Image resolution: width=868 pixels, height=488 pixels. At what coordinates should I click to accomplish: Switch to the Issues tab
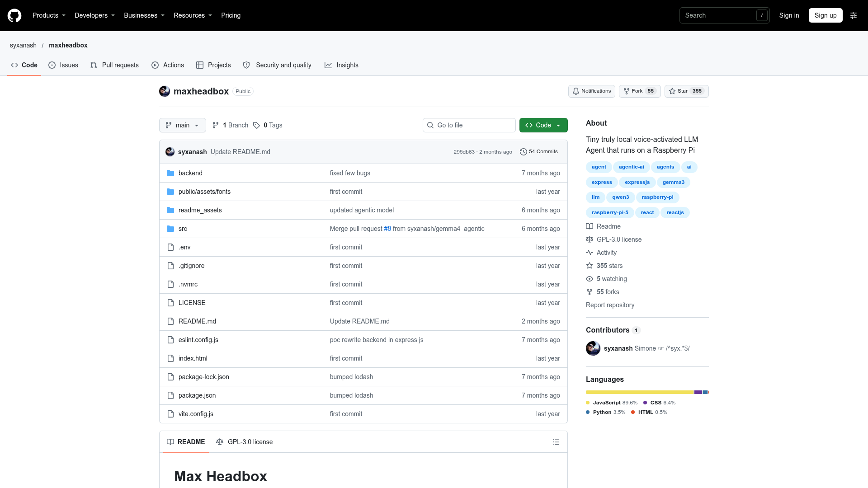point(63,65)
